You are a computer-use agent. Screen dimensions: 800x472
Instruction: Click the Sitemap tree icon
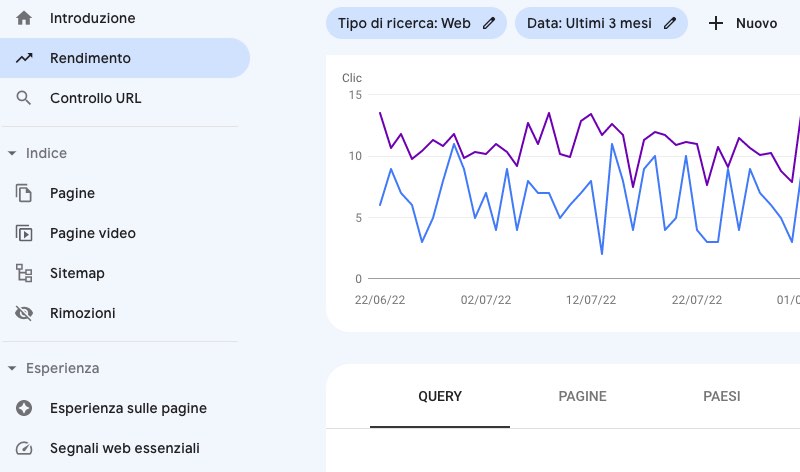coord(25,273)
